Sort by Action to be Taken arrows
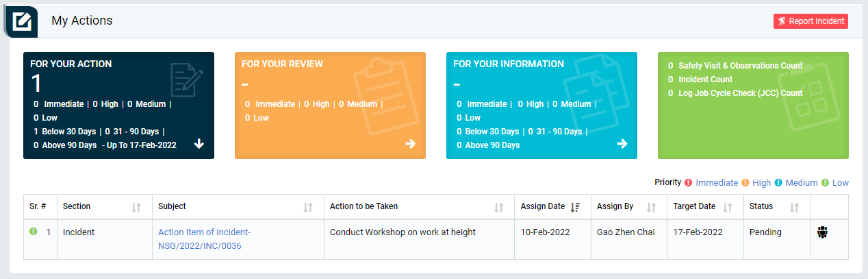 499,207
